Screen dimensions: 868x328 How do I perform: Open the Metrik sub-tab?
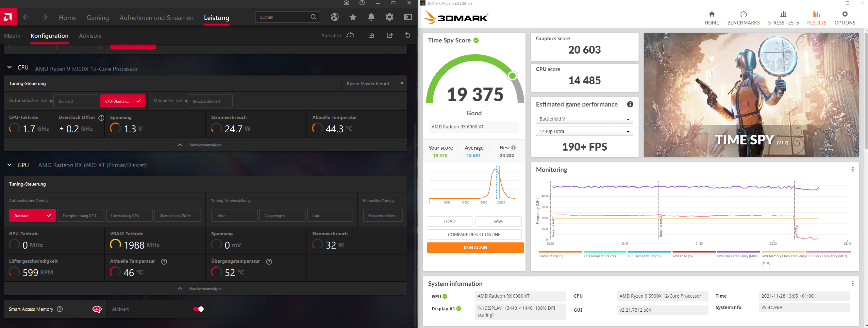point(12,36)
